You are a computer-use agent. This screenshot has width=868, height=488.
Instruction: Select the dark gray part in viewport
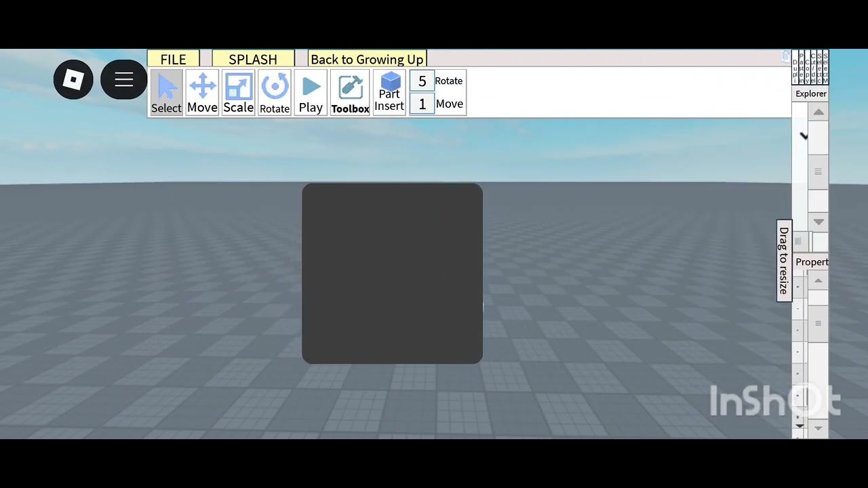(x=392, y=273)
